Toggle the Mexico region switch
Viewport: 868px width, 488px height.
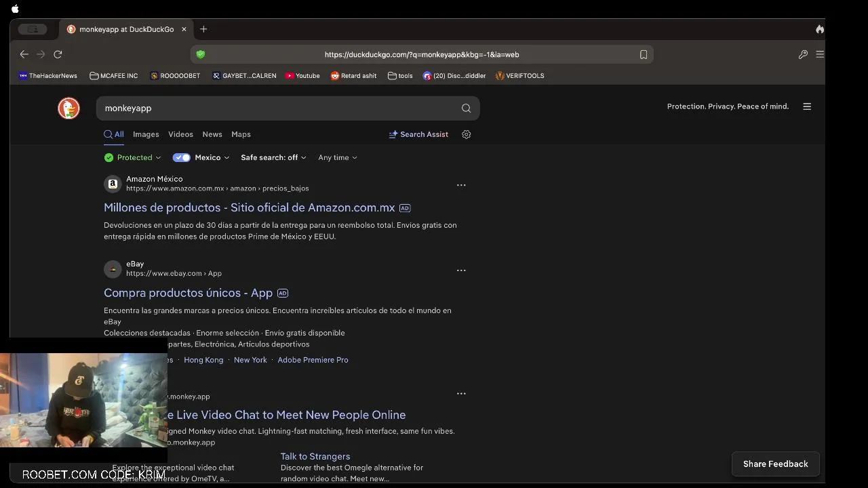pyautogui.click(x=181, y=157)
